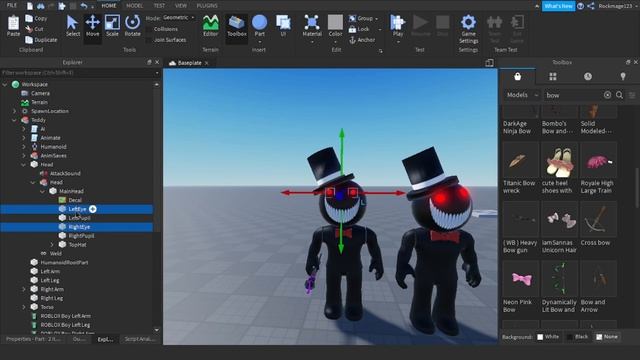The width and height of the screenshot is (640, 360).
Task: Insert a new Part
Action: [260, 25]
